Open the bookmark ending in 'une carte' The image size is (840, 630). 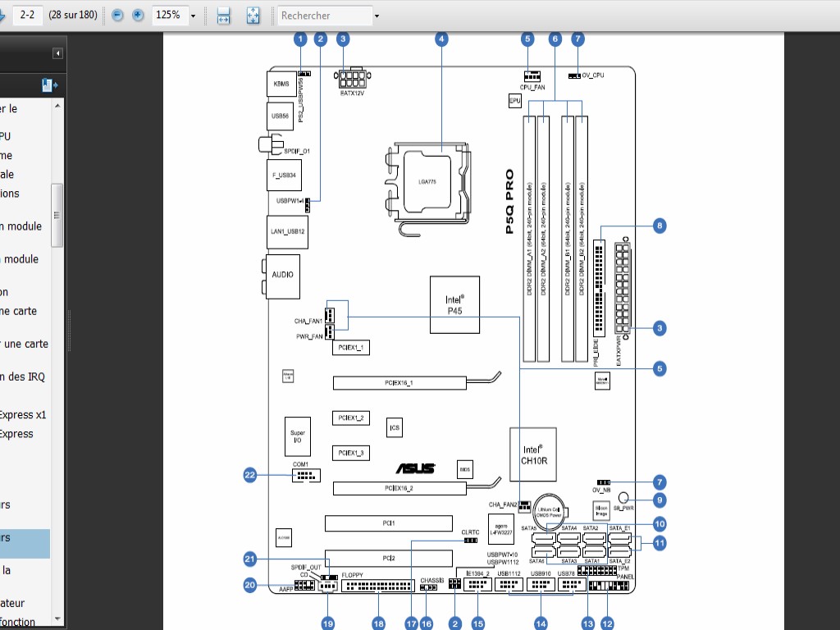[x=24, y=344]
